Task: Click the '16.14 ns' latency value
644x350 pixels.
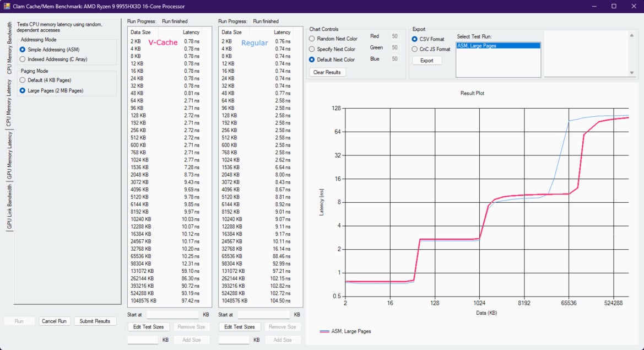Action: [282, 249]
